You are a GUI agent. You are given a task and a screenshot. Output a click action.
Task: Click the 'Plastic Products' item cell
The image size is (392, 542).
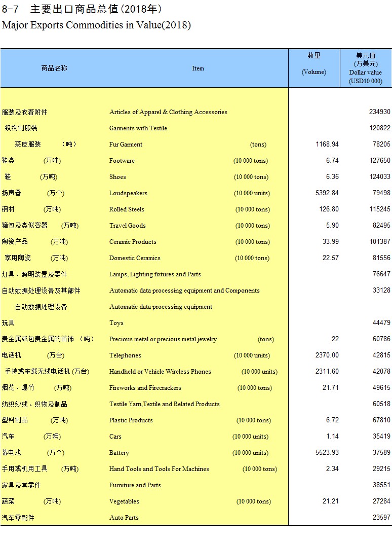click(131, 421)
